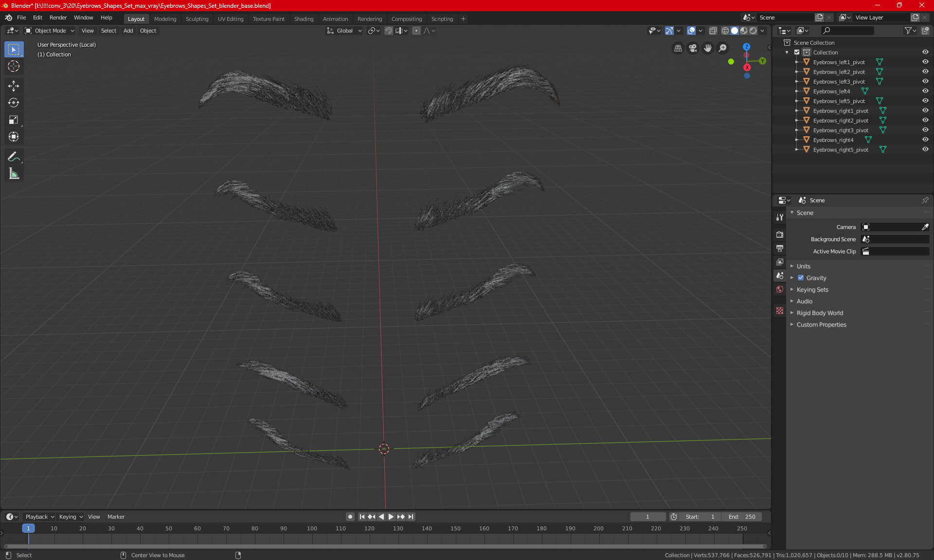Expand Eyebrows_left3_pivot in outliner
The image size is (934, 560).
pos(797,82)
